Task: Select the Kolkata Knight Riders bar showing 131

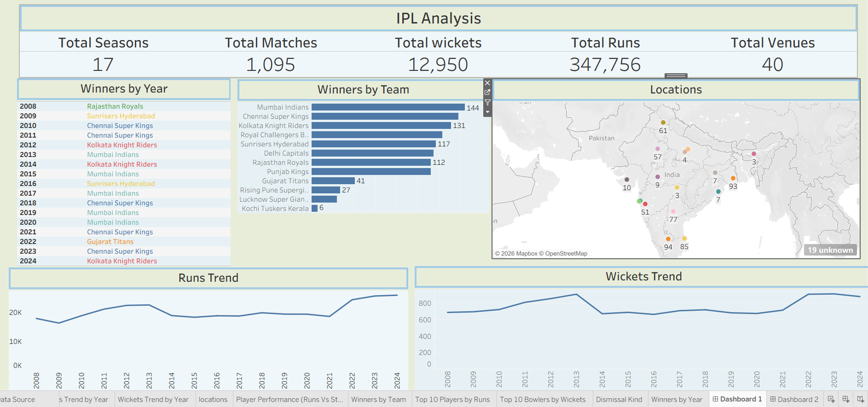Action: tap(381, 125)
